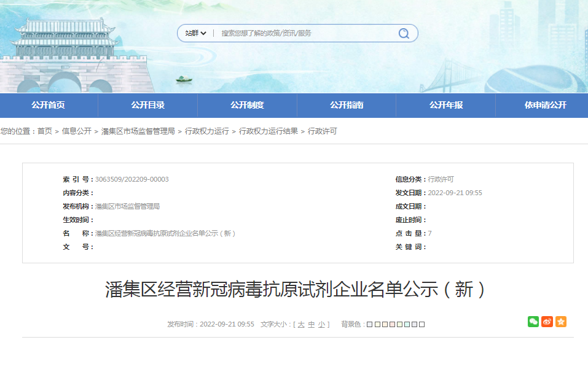The image size is (588, 383).
Task: Click the orange star favorite icon
Action: click(x=560, y=321)
